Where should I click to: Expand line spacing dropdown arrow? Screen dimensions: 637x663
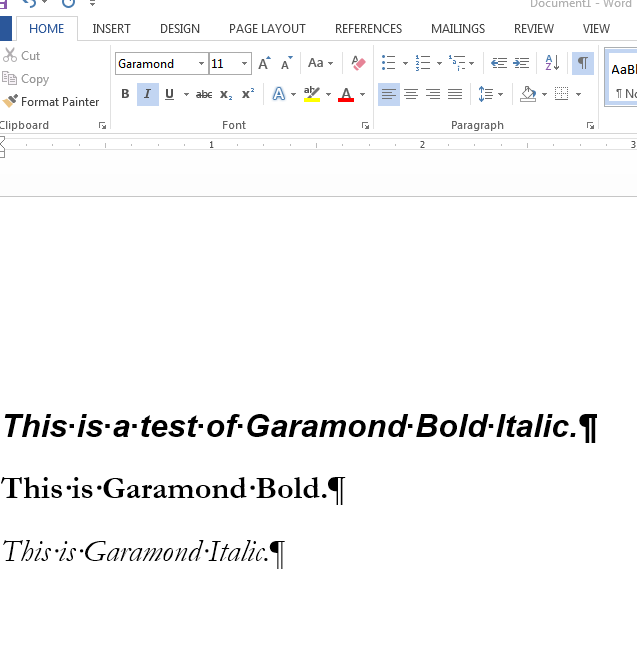coord(500,94)
